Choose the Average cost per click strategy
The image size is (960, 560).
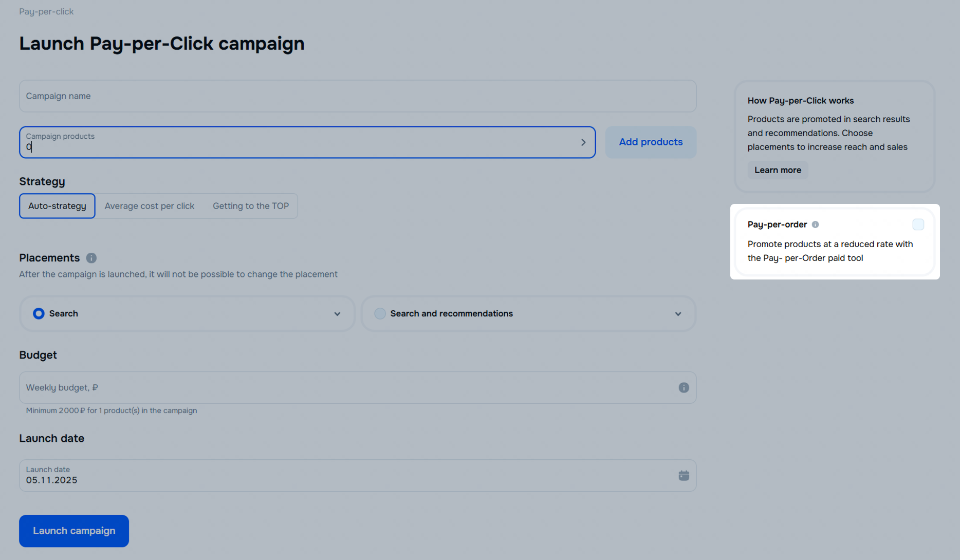tap(150, 206)
